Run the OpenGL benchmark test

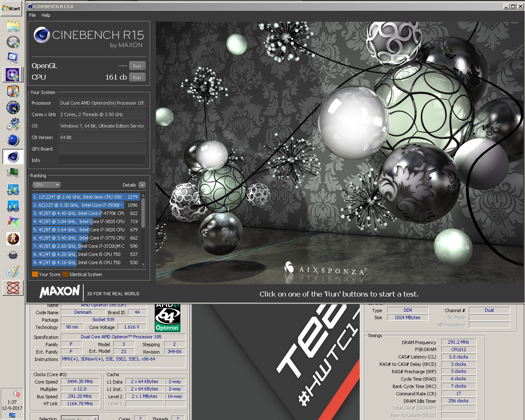tap(137, 66)
